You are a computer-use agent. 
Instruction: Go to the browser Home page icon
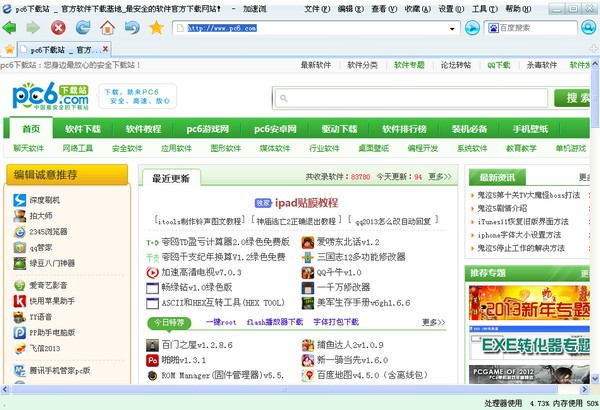coord(108,27)
